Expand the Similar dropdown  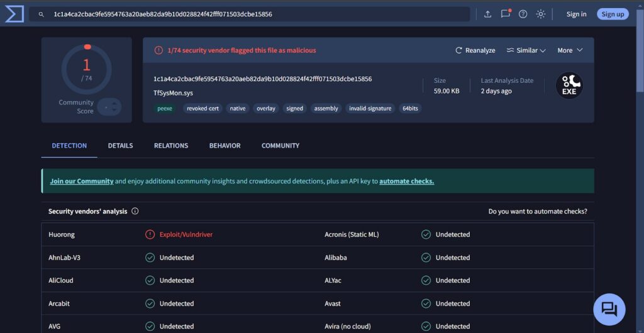pos(526,50)
